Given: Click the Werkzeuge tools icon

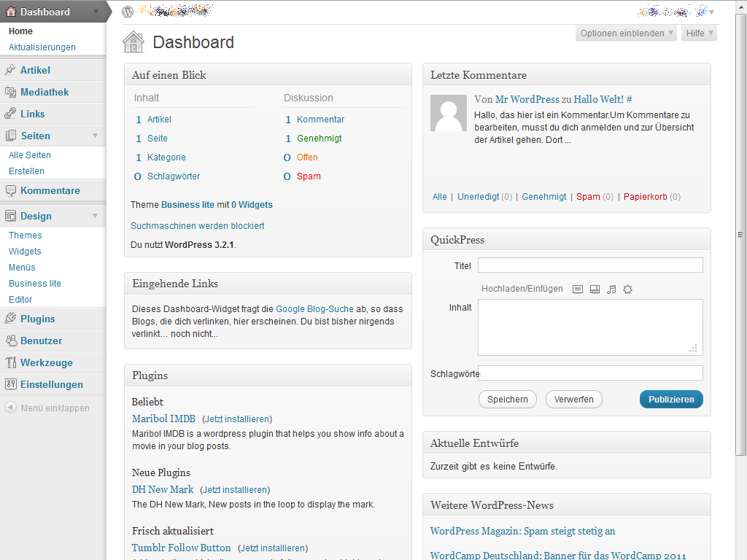Looking at the screenshot, I should click(x=10, y=362).
